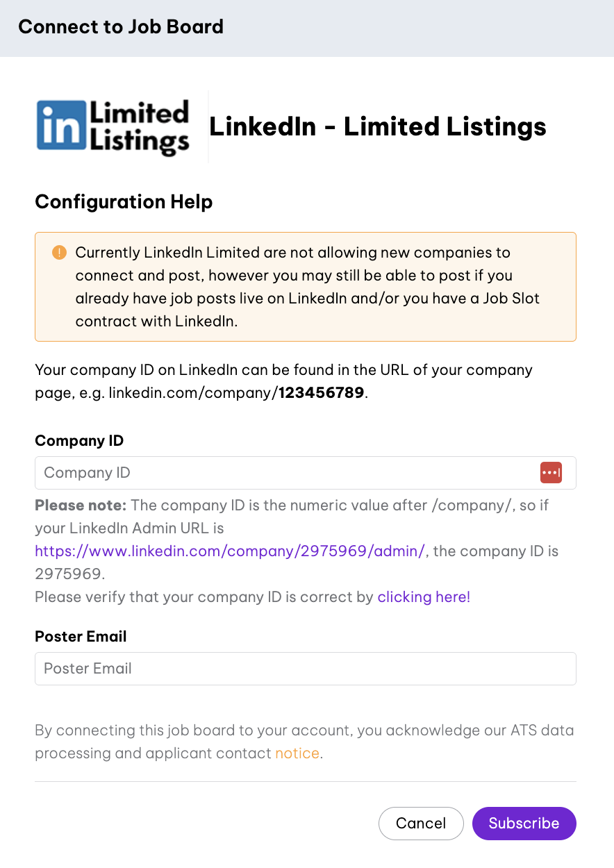Click the "Company ID" field label

click(x=79, y=441)
